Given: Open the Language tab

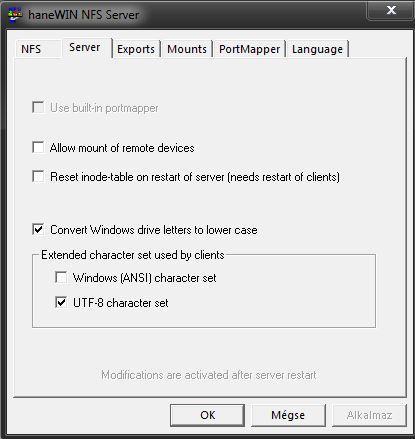Looking at the screenshot, I should coord(317,49).
